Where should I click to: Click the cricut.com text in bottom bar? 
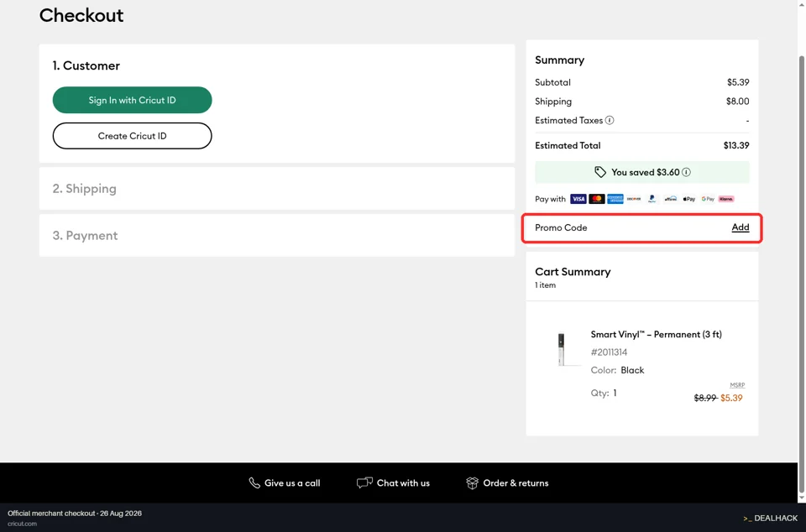[x=22, y=524]
